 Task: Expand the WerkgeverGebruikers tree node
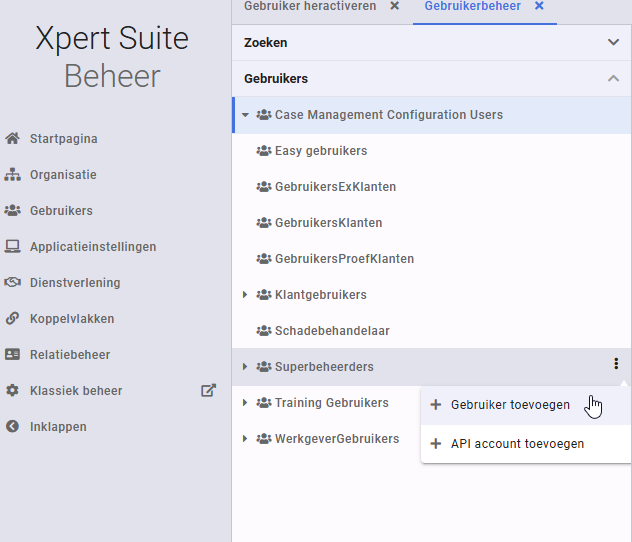pyautogui.click(x=245, y=438)
